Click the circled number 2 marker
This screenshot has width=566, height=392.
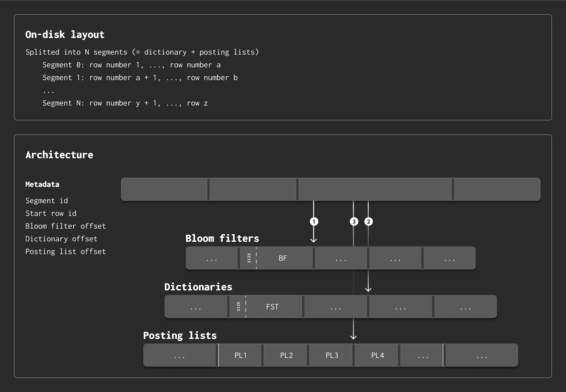[x=368, y=222]
